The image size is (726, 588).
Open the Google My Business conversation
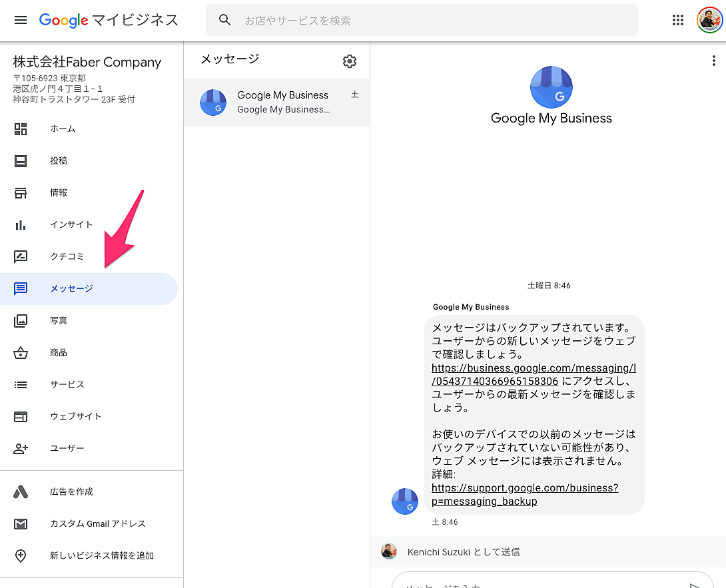click(277, 103)
